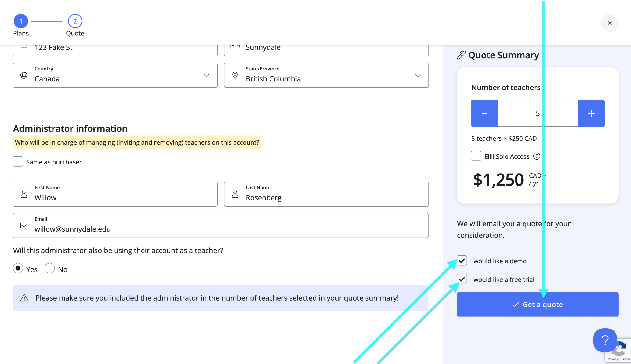The height and width of the screenshot is (364, 631).
Task: Click the plus icon to add a teacher
Action: (x=591, y=113)
